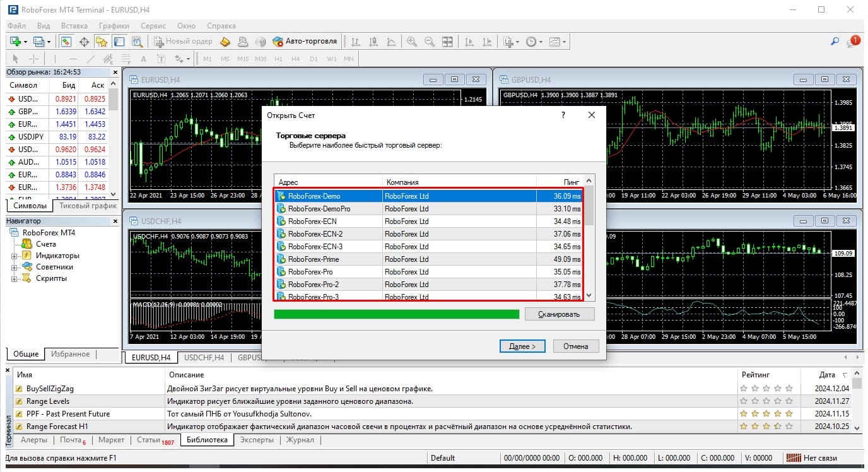Screen dimensions: 868x472
Task: Open the Сервис menu
Action: 153,26
